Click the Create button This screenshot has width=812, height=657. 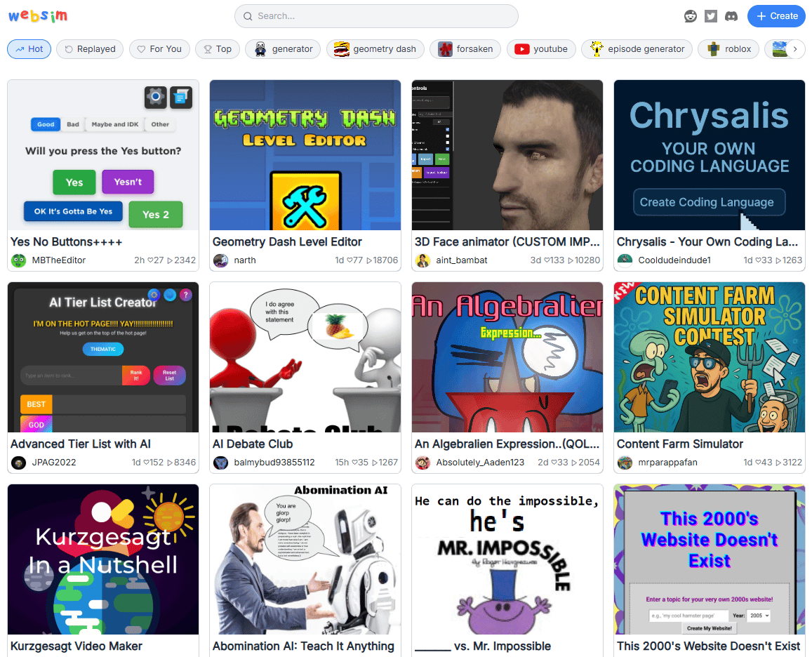click(x=776, y=16)
